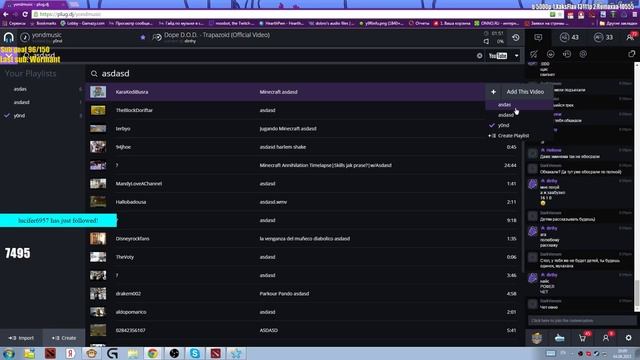Image resolution: width=640 pixels, height=360 pixels.
Task: Open the Windows Start button
Action: pyautogui.click(x=9, y=353)
